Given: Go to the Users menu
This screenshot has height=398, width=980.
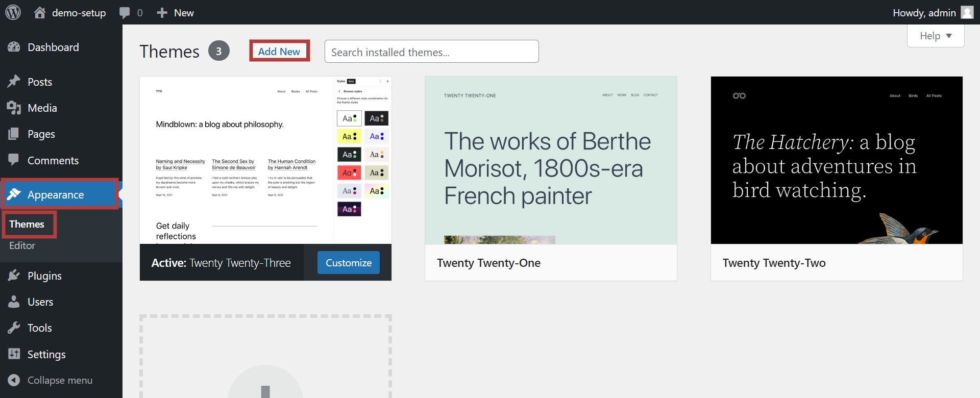Looking at the screenshot, I should (x=40, y=302).
